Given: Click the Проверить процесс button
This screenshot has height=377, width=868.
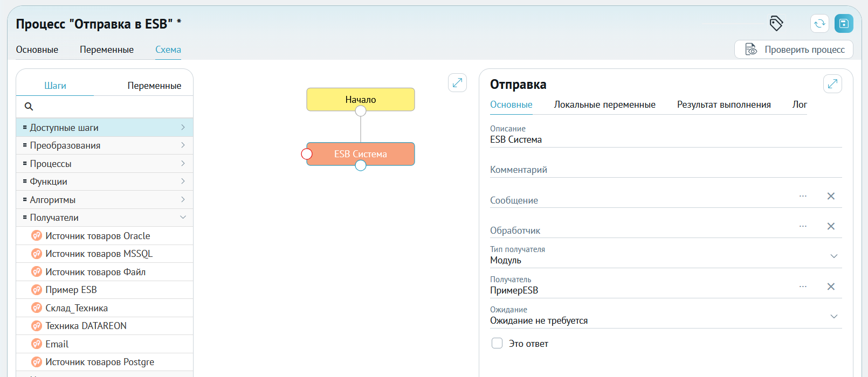Looking at the screenshot, I should [x=794, y=50].
